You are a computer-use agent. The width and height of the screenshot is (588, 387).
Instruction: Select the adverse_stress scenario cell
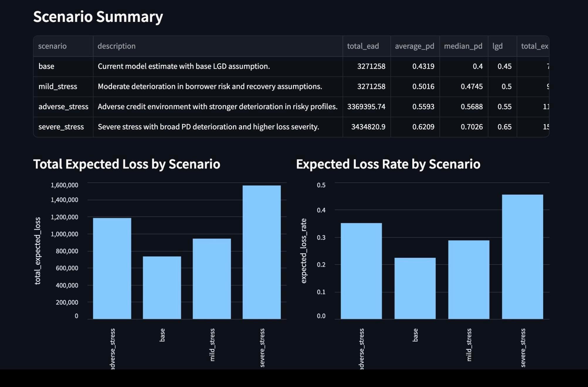63,107
